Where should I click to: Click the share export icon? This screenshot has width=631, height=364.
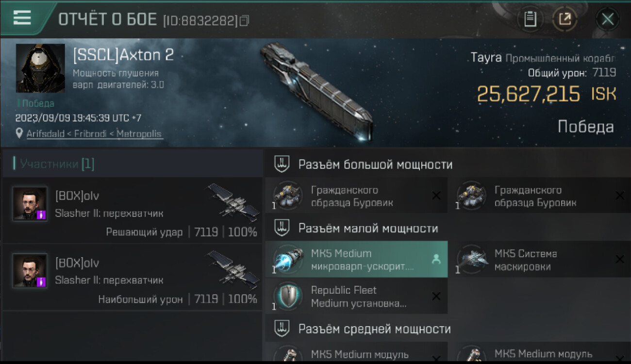565,19
